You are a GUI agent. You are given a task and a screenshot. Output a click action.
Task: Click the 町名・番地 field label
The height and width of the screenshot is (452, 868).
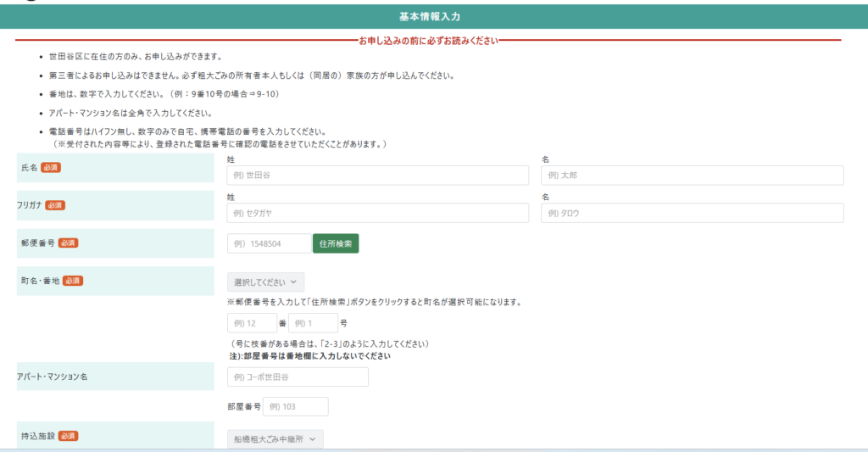pyautogui.click(x=40, y=281)
